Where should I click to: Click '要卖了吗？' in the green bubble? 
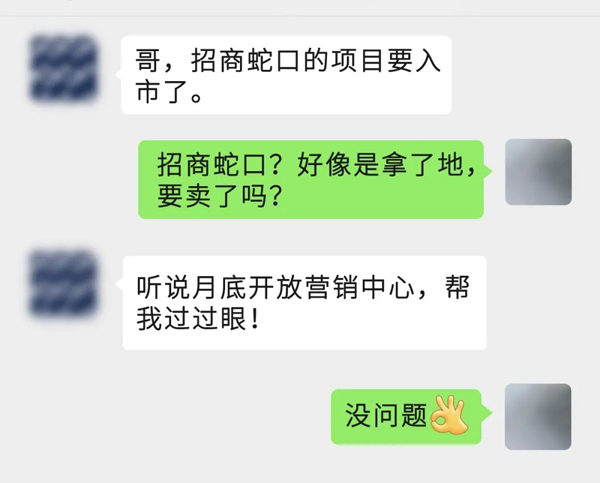[x=220, y=196]
